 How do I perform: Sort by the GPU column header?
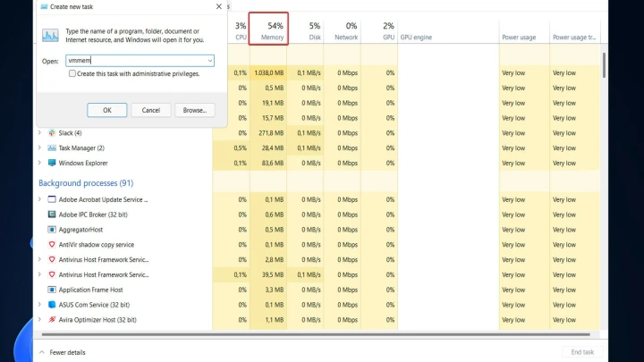[379, 30]
